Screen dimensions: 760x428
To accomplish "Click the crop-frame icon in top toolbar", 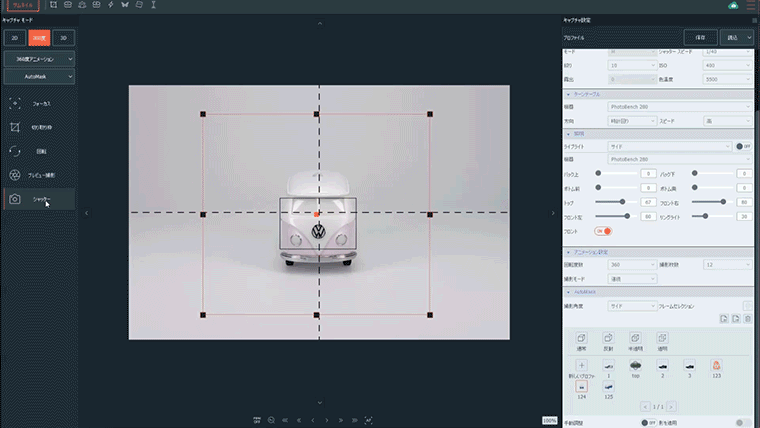I will 53,5.
